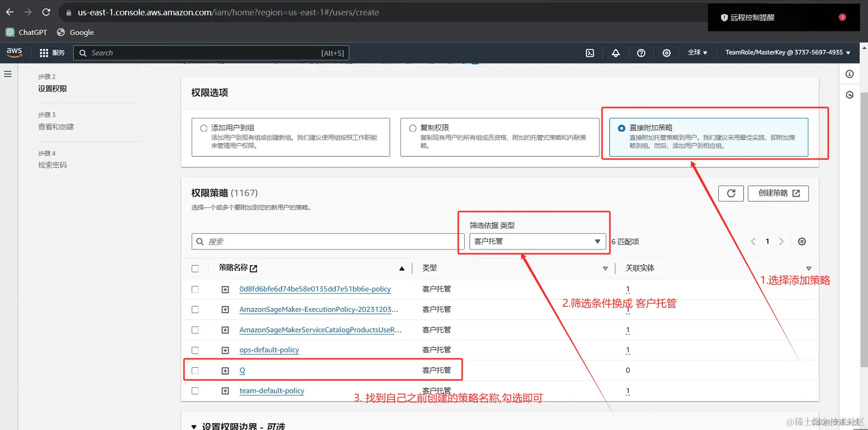
Task: Check the Q policy checkbox
Action: coord(195,371)
